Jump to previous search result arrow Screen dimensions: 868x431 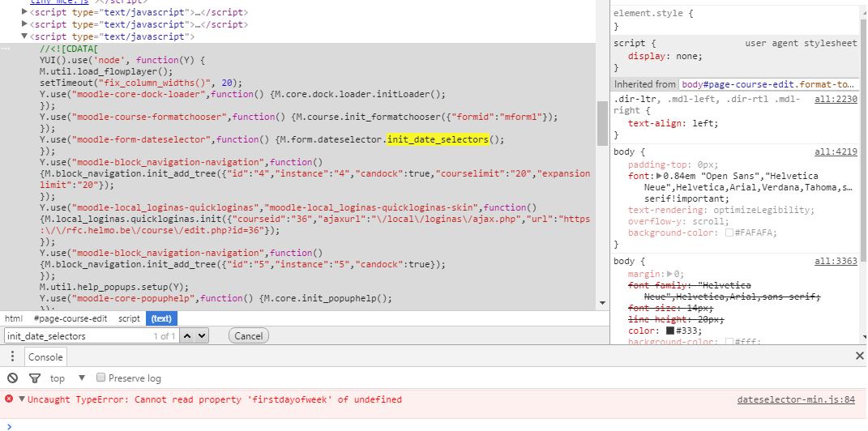pyautogui.click(x=187, y=336)
